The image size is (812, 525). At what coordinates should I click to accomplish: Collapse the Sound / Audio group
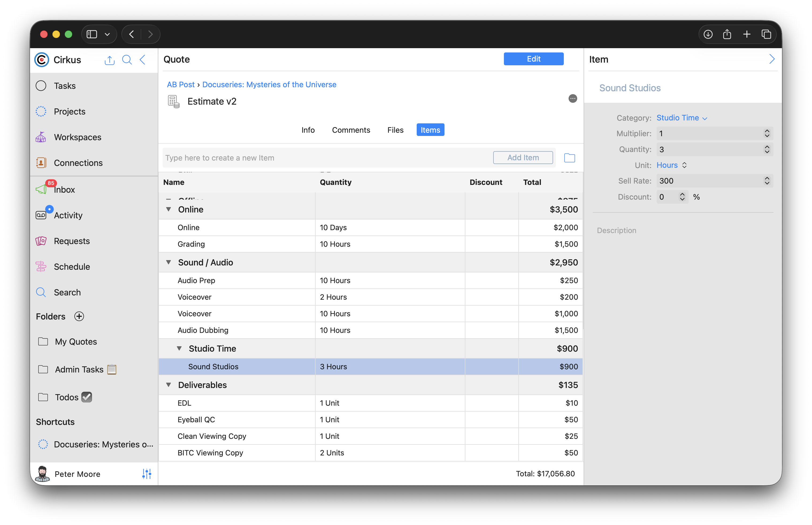pyautogui.click(x=168, y=262)
